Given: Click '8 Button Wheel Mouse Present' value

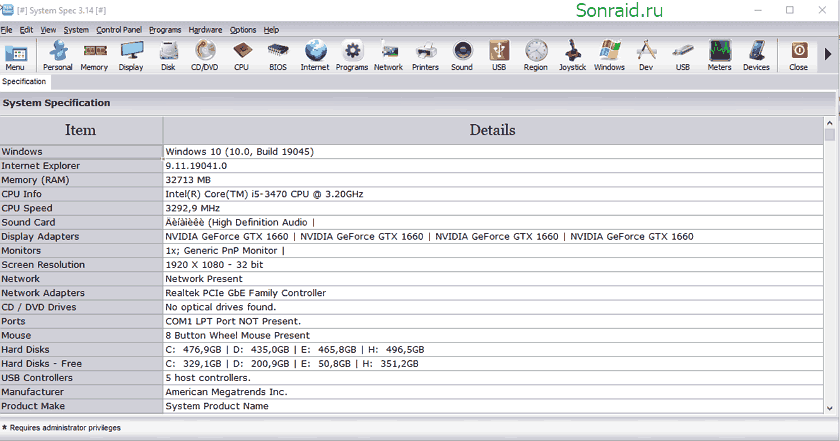Looking at the screenshot, I should 237,335.
